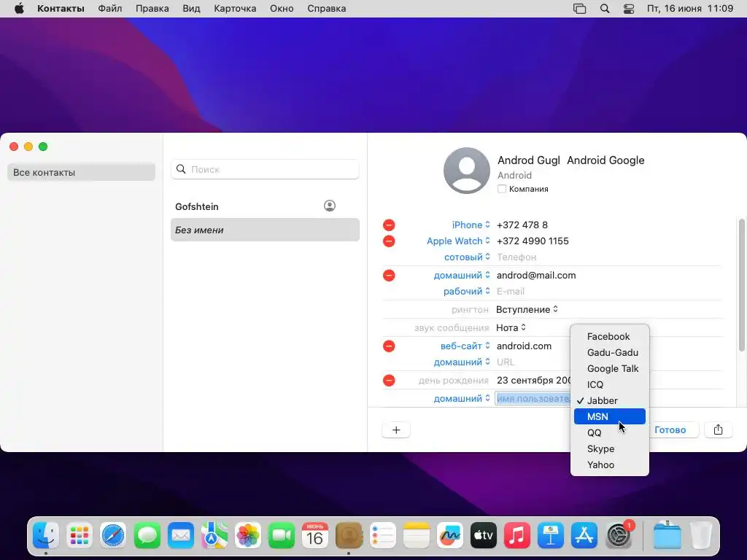Click the contact avatar placeholder picture
Viewport: 747px width, 560px height.
466,171
